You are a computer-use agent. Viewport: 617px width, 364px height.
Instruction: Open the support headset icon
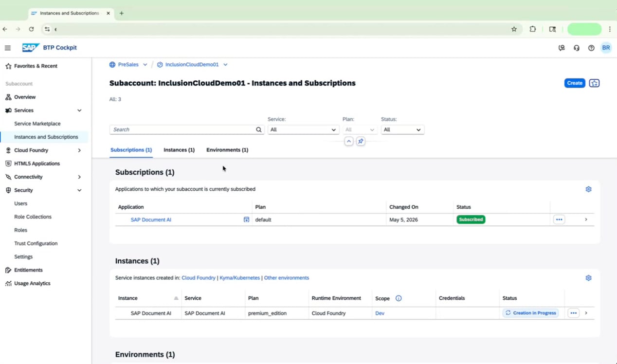[577, 48]
